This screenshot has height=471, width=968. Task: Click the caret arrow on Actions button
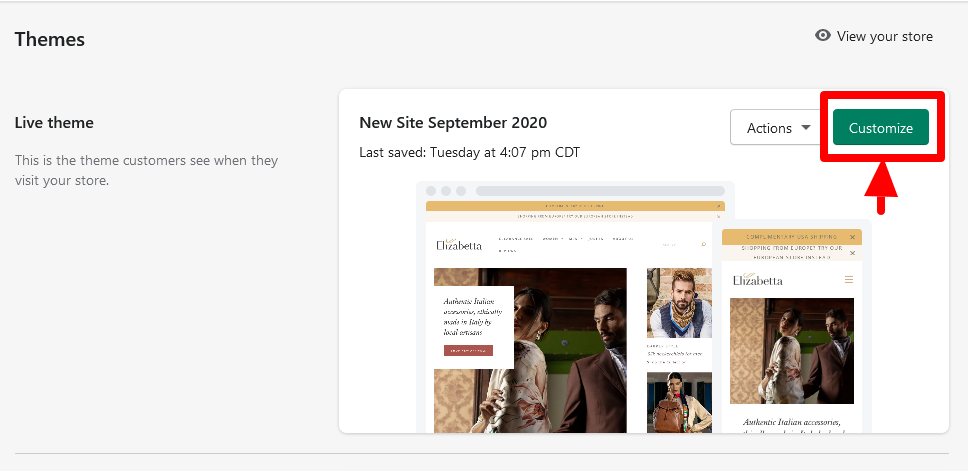point(805,128)
